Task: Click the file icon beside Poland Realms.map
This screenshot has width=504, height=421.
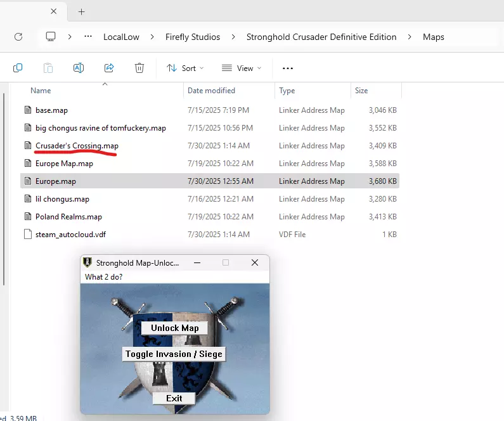Action: (x=28, y=216)
